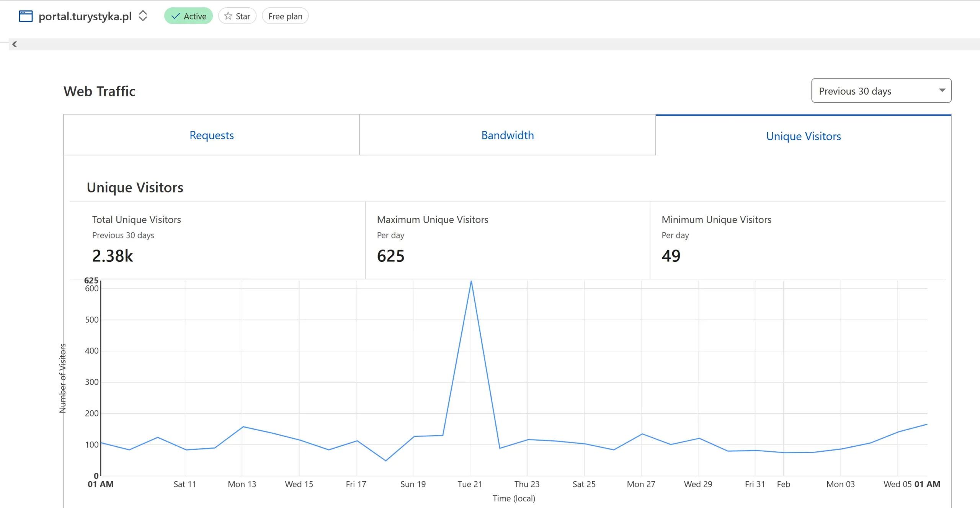This screenshot has height=508, width=980.
Task: Switch to the Bandwidth tab
Action: click(507, 135)
